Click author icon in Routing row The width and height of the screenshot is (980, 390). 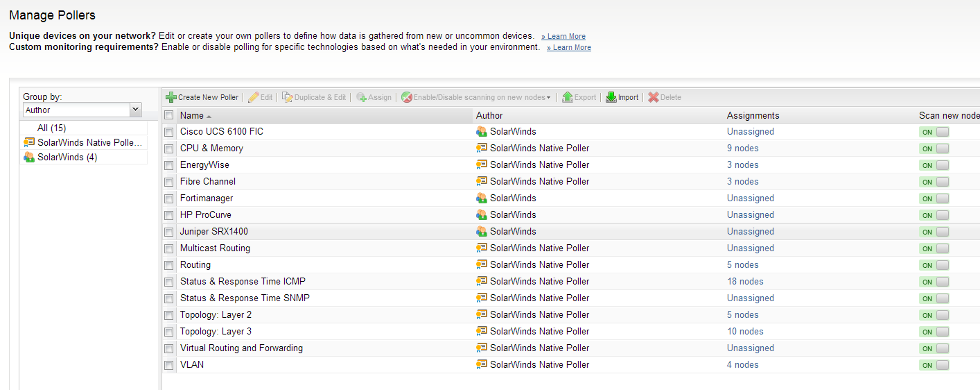(482, 264)
